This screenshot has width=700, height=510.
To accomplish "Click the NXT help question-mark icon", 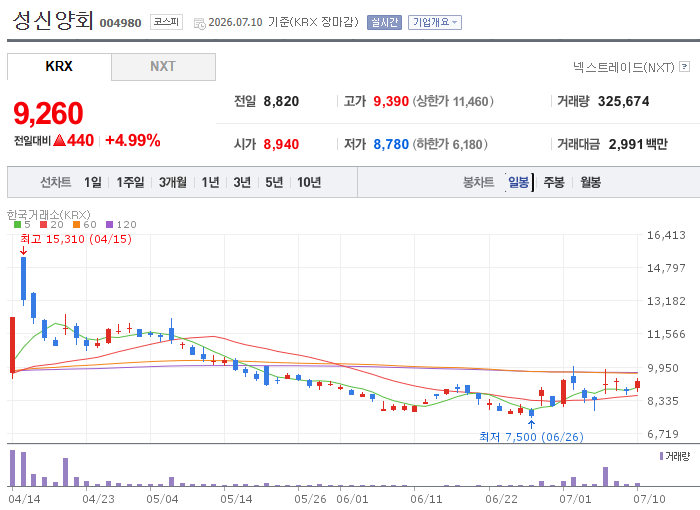I will [684, 67].
